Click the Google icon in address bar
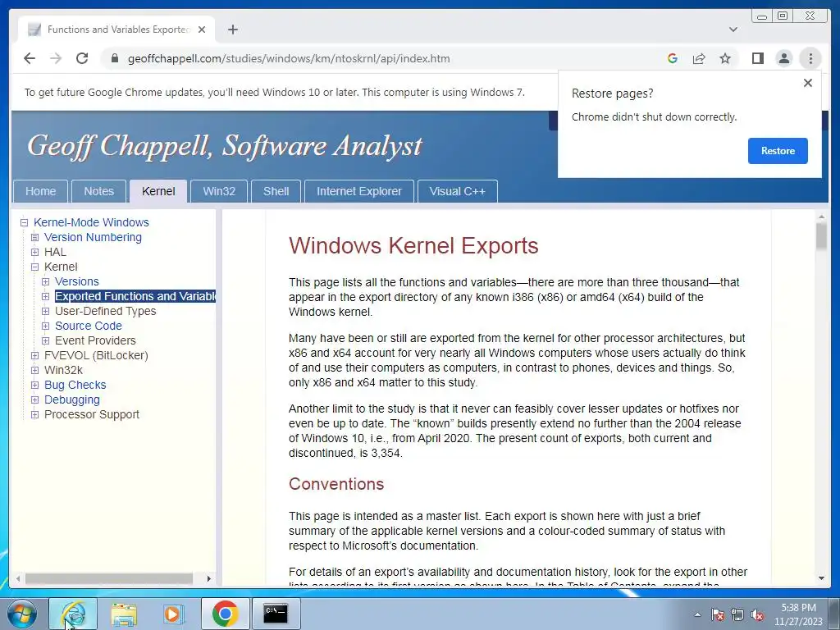Viewport: 840px width, 630px height. point(673,58)
